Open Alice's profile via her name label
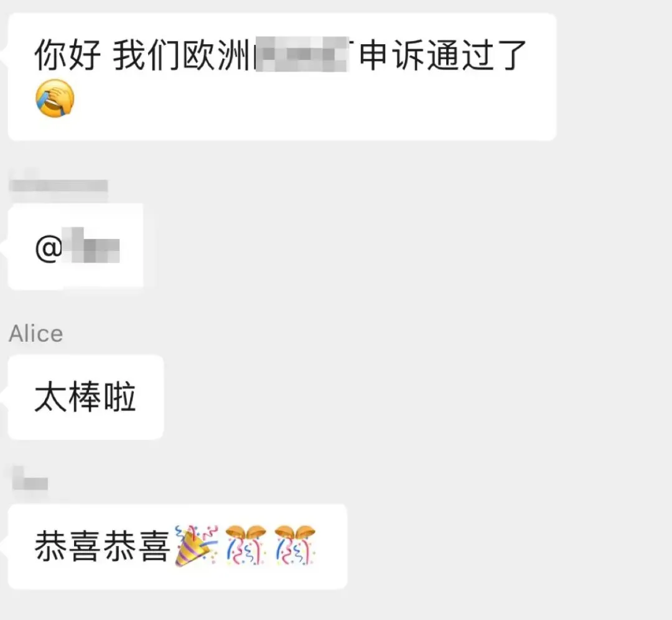Viewport: 672px width, 620px height. [36, 334]
